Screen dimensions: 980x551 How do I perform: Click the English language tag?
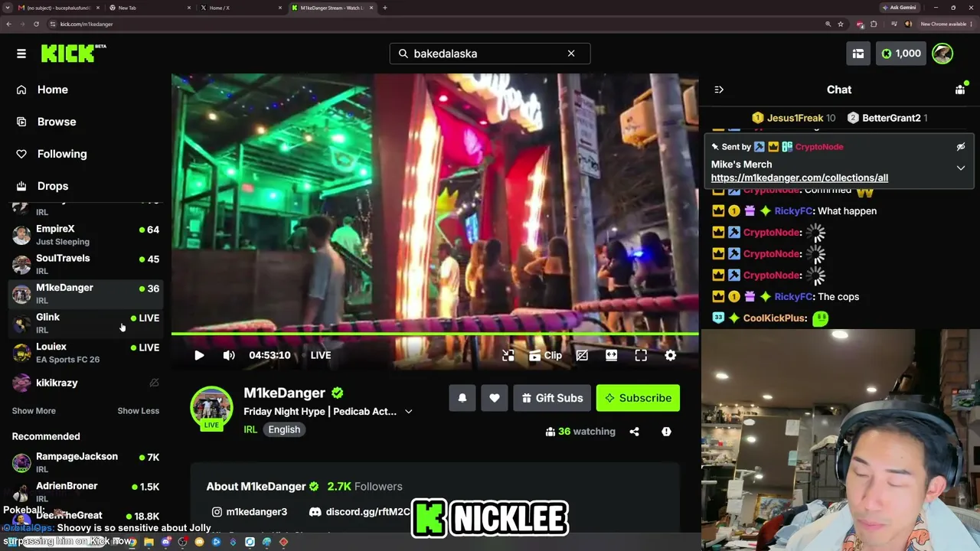point(284,429)
